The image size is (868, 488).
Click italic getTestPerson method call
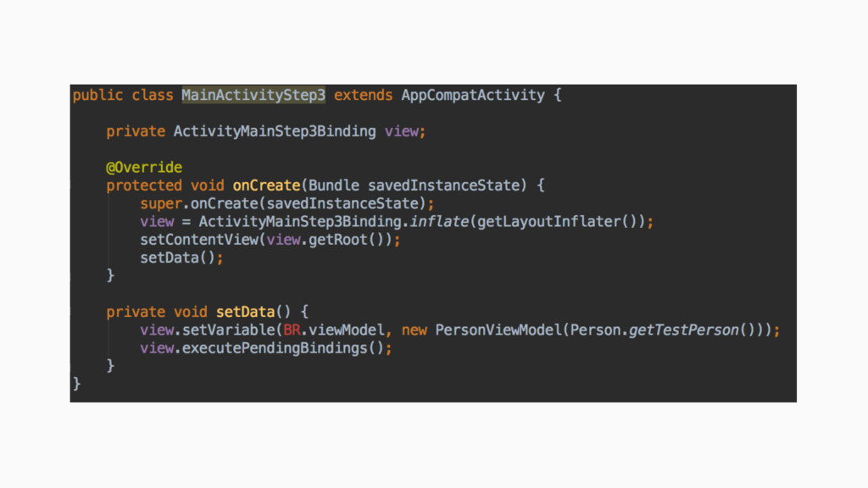[684, 330]
